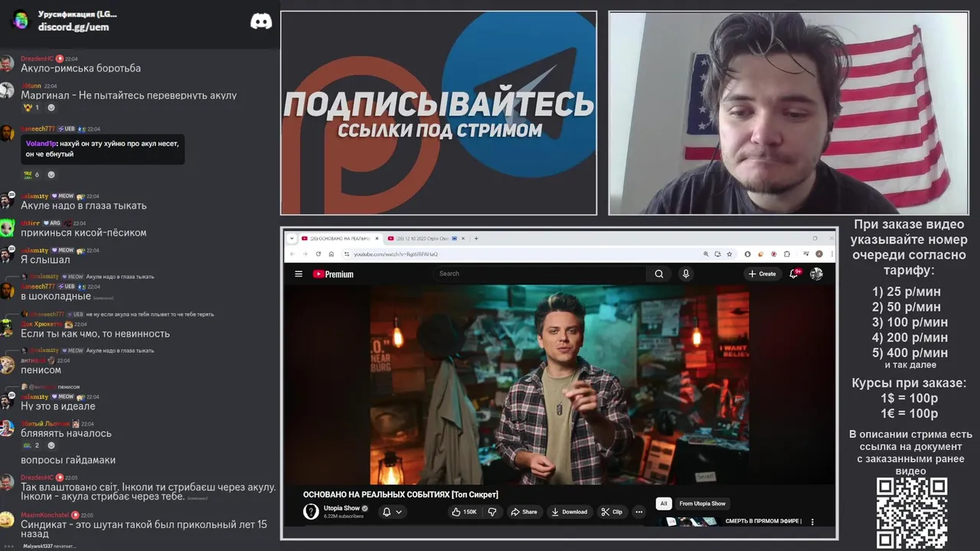Click the 6.22M subscribers text
The image size is (980, 551).
click(344, 517)
